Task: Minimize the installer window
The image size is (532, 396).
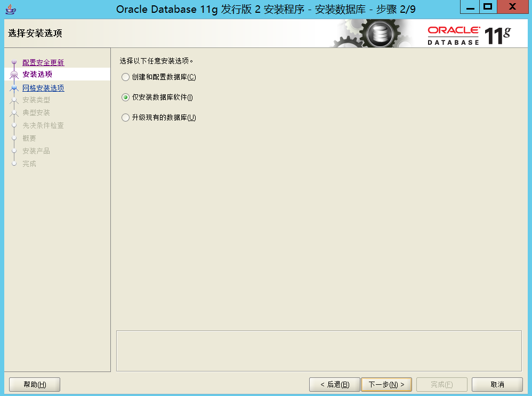Action: pyautogui.click(x=470, y=7)
